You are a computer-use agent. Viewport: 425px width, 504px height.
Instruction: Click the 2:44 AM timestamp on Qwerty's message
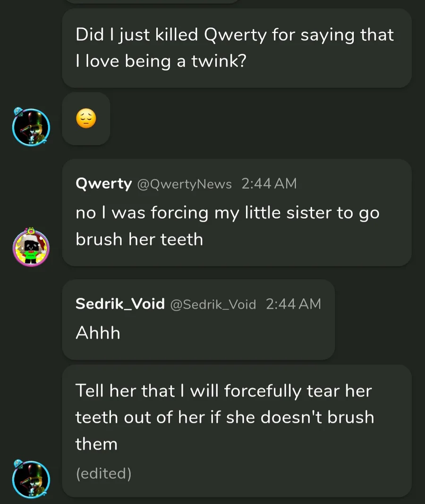click(269, 184)
